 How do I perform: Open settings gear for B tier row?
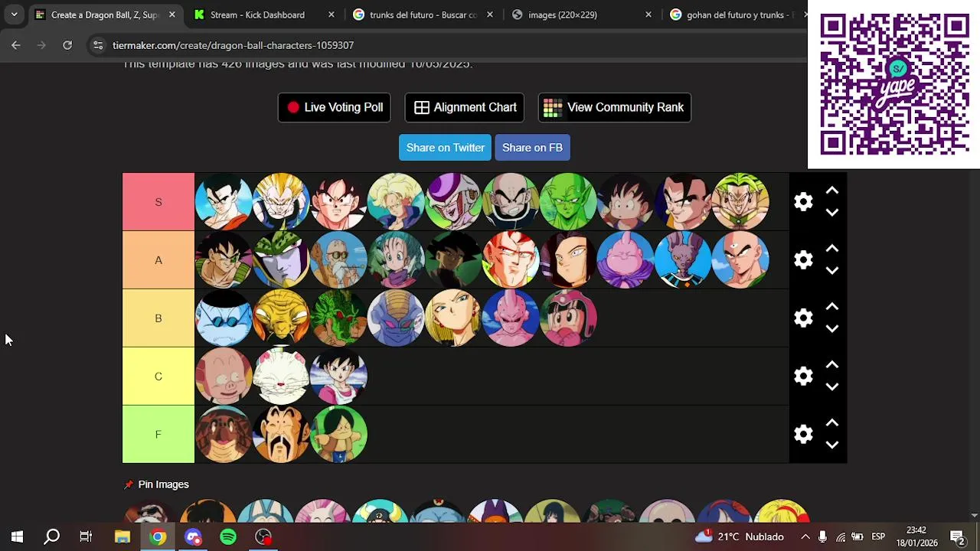803,318
